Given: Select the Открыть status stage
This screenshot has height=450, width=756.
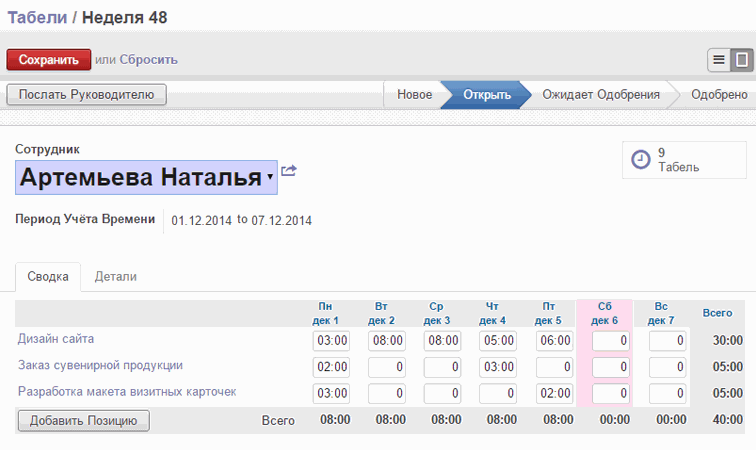Looking at the screenshot, I should (486, 95).
